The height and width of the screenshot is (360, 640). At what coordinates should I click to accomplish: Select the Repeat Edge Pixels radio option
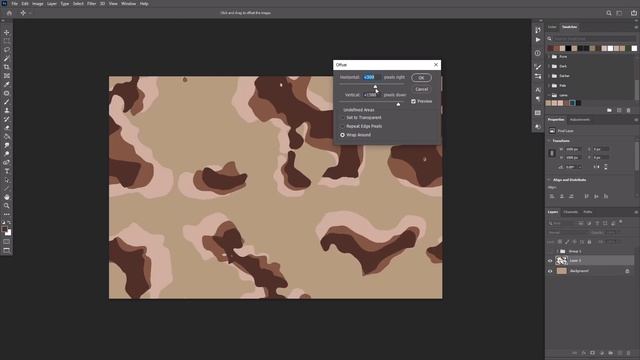pos(342,126)
